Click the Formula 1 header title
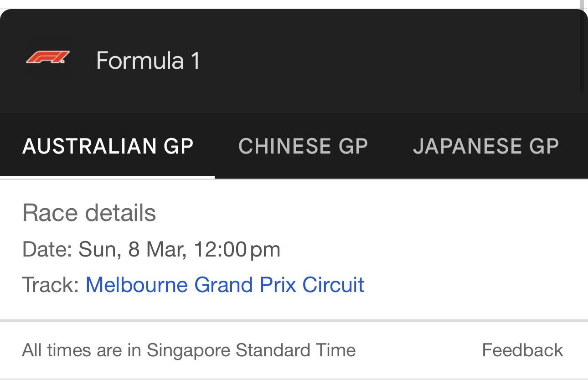Viewport: 588px width, 380px height. pos(148,61)
